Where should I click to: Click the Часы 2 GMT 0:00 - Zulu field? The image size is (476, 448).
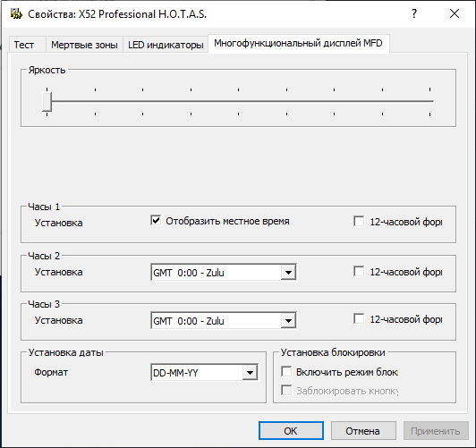point(224,273)
